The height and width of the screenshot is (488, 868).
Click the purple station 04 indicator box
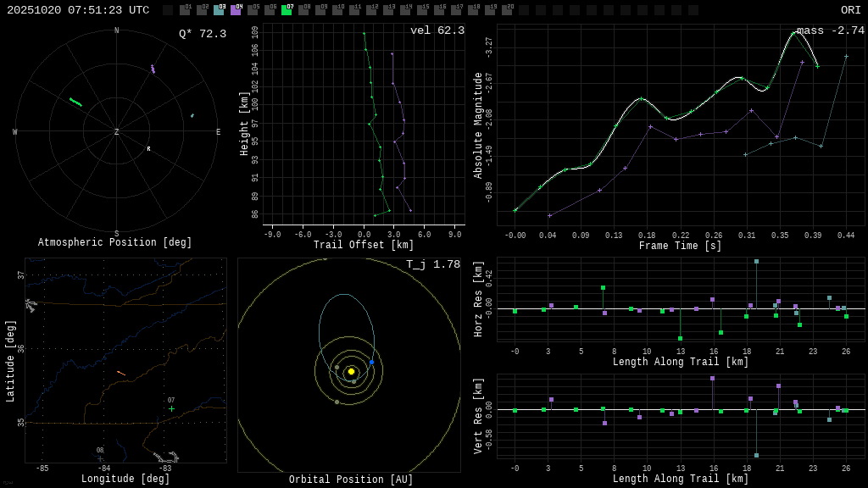tap(236, 10)
